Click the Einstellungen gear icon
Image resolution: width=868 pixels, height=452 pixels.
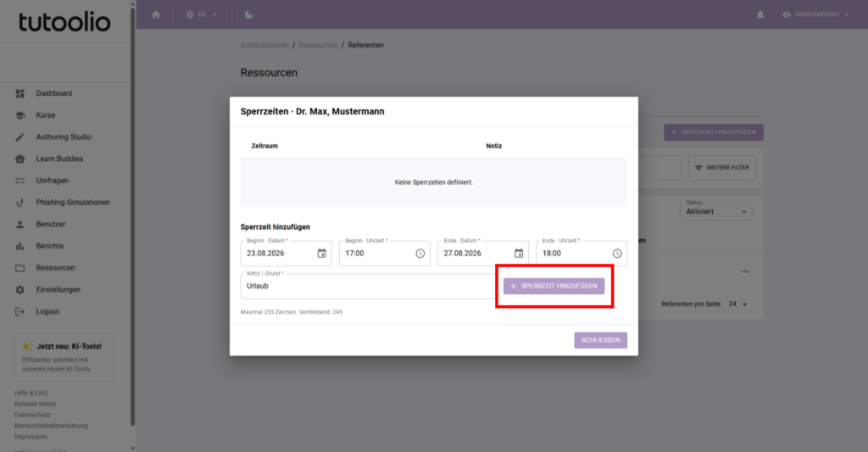click(x=20, y=290)
